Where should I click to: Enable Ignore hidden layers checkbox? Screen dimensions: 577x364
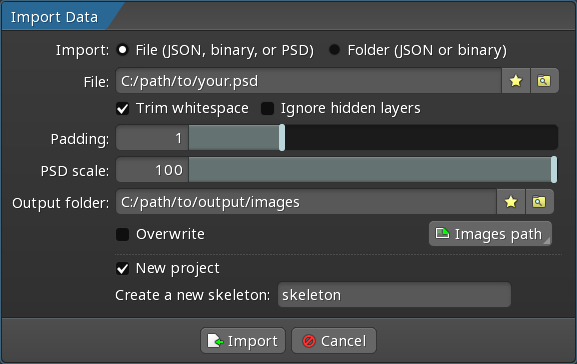(267, 109)
